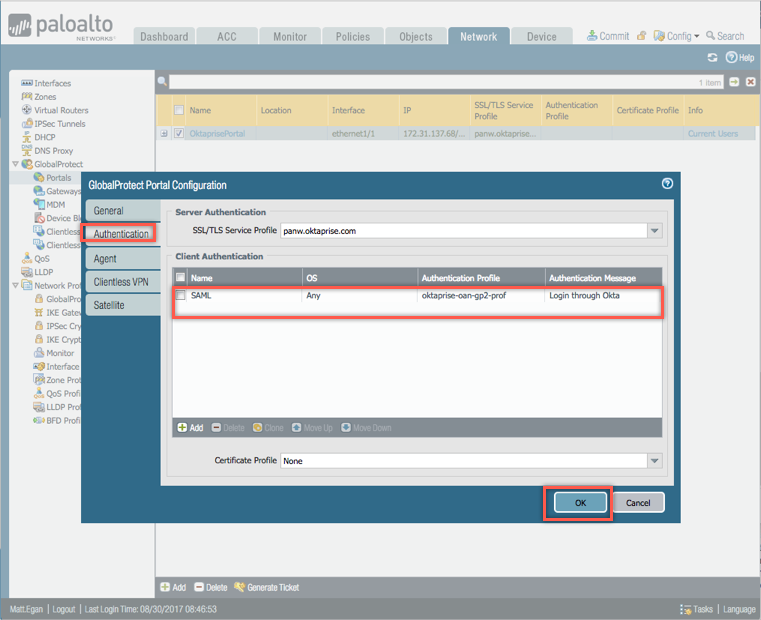This screenshot has height=620, width=761.
Task: Open the Certificate Profile dropdown
Action: [x=654, y=461]
